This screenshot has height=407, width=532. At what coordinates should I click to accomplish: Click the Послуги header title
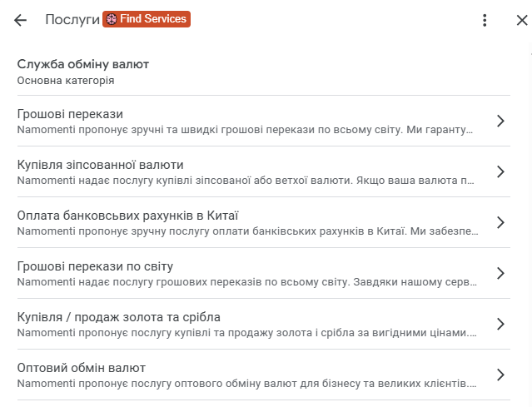coord(72,20)
